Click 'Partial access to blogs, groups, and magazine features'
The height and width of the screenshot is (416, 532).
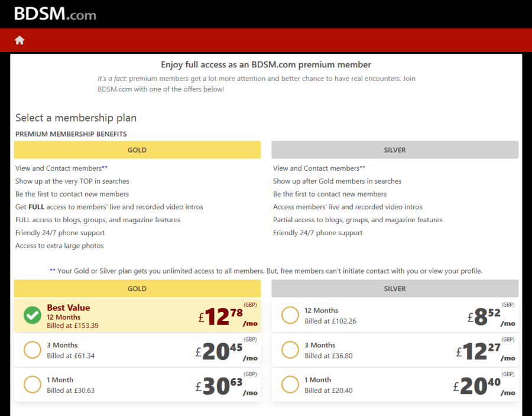358,220
